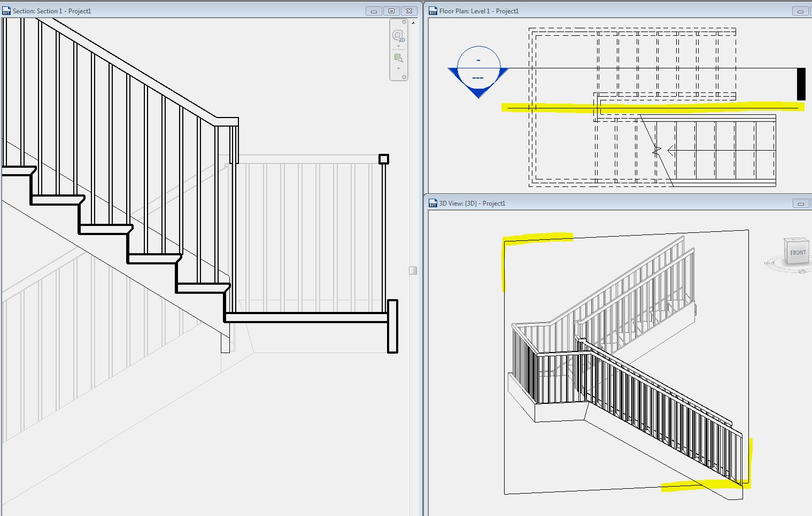
Task: Select the section tail black block
Action: click(x=801, y=84)
